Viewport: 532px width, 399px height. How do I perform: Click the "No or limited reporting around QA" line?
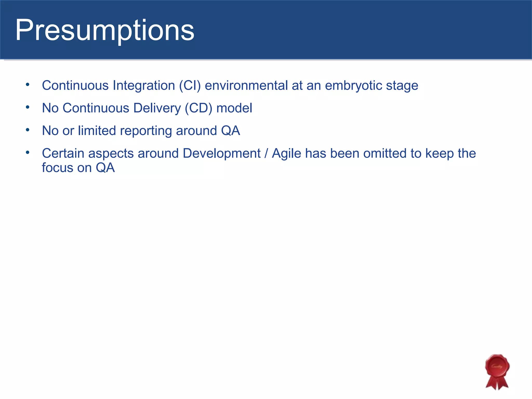pos(141,131)
